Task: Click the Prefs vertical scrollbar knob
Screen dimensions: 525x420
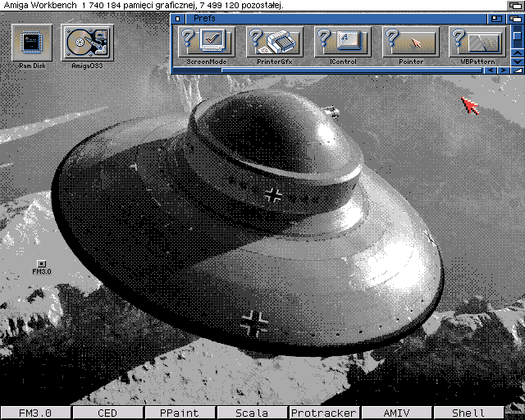Action: tap(518, 35)
